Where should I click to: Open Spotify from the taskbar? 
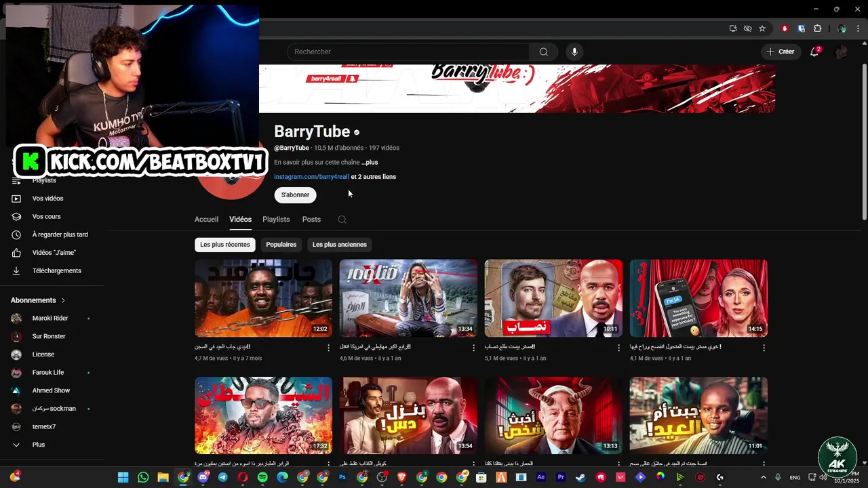pyautogui.click(x=262, y=477)
